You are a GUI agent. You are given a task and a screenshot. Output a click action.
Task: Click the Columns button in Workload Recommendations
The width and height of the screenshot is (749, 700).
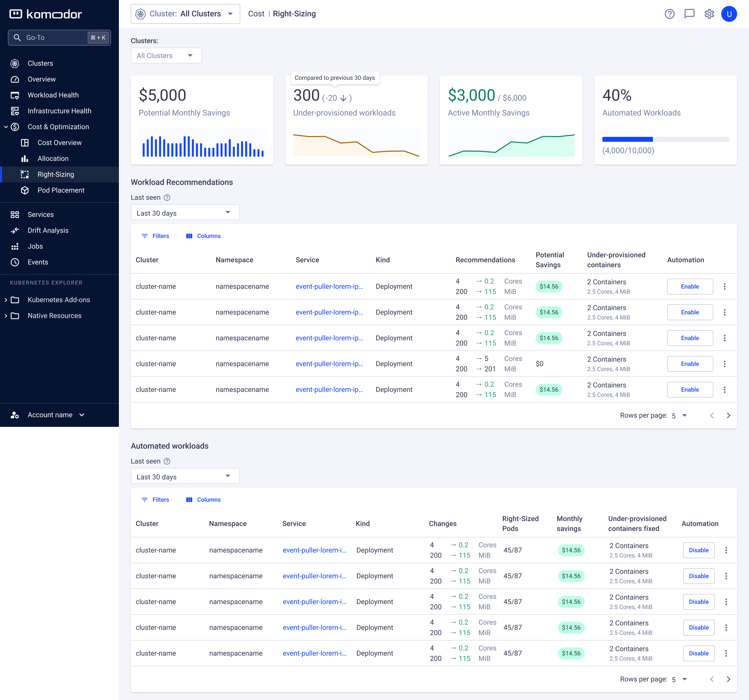coord(203,236)
